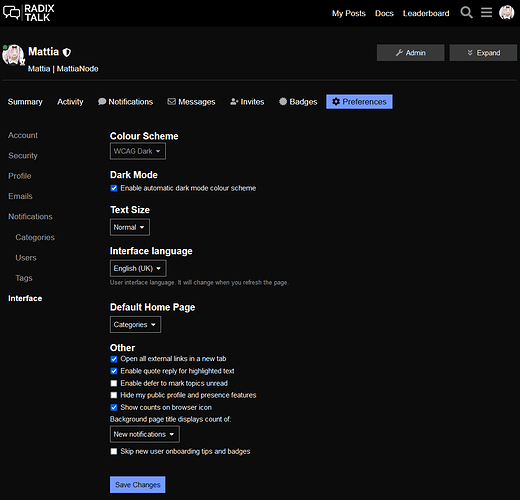520x500 pixels.
Task: Click the user avatar in header
Action: point(506,13)
